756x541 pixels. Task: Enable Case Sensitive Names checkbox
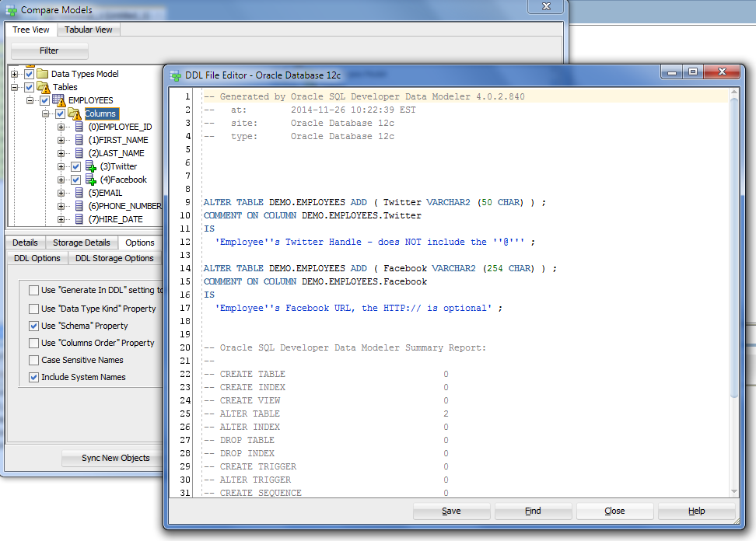(33, 360)
